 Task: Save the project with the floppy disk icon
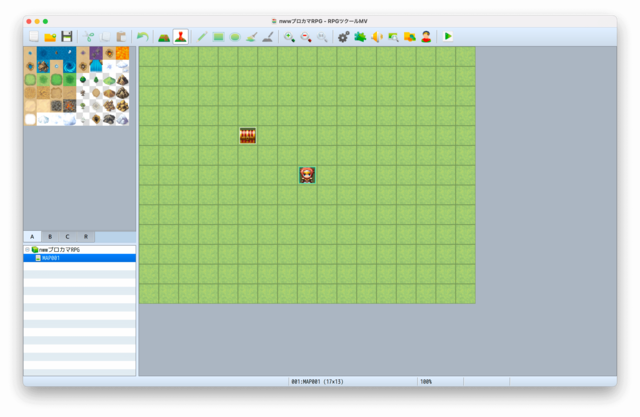[x=67, y=37]
